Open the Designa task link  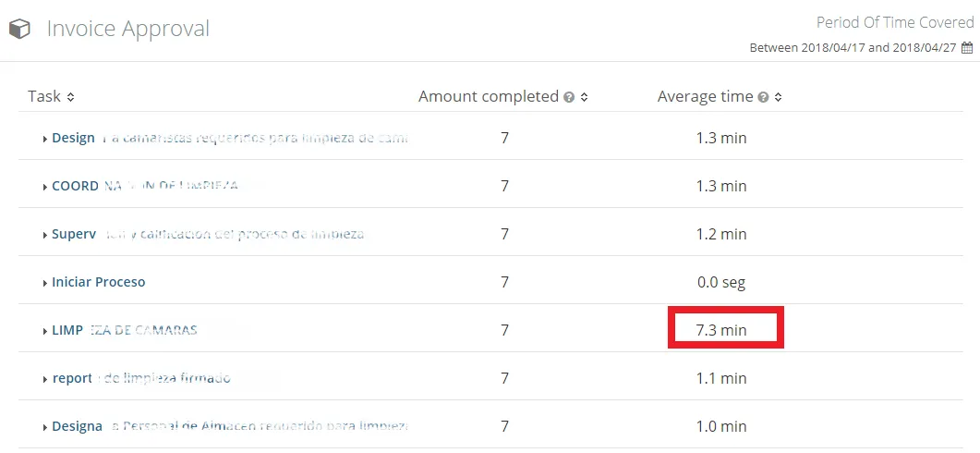77,426
